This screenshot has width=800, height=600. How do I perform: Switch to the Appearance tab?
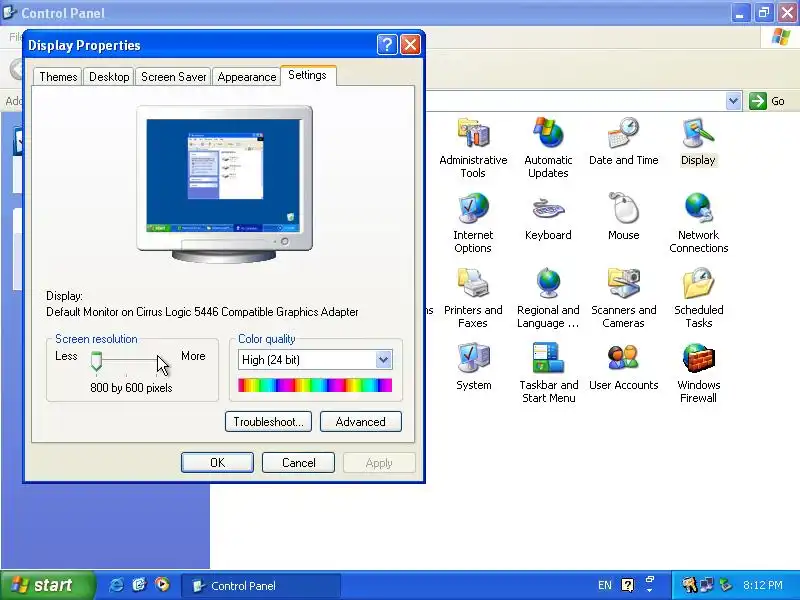pos(246,77)
